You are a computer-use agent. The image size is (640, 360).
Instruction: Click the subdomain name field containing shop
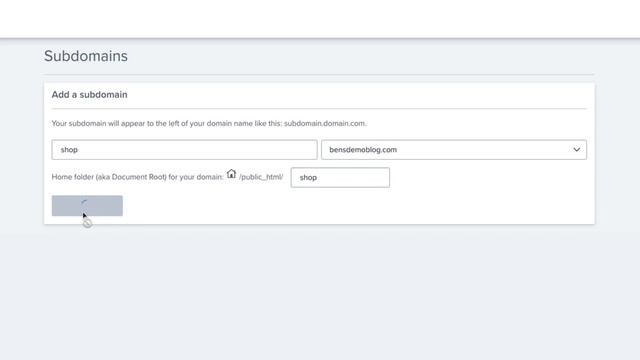point(184,150)
